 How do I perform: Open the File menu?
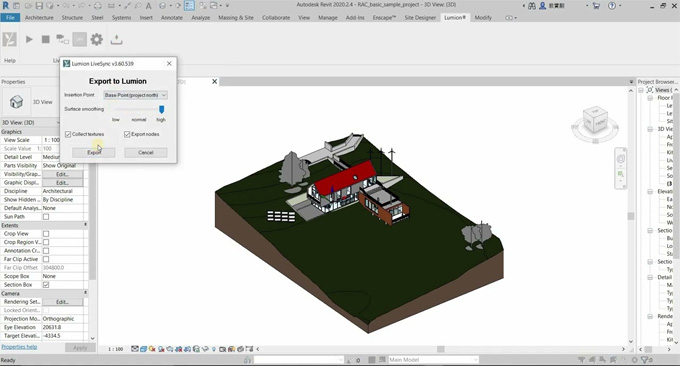[10, 18]
